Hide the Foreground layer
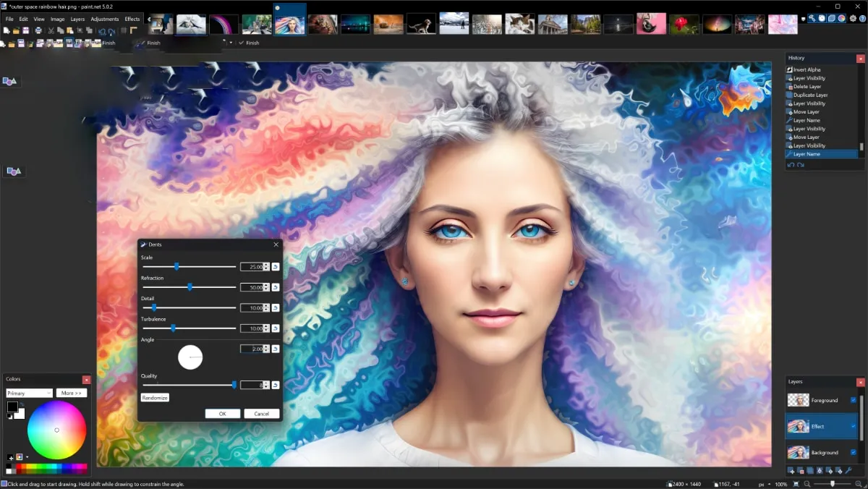The image size is (868, 489). tap(855, 400)
